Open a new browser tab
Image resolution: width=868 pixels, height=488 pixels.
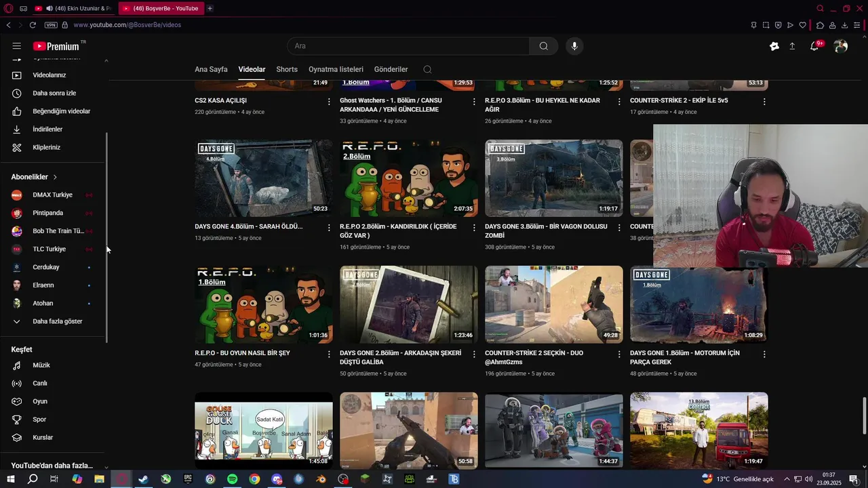(x=210, y=8)
